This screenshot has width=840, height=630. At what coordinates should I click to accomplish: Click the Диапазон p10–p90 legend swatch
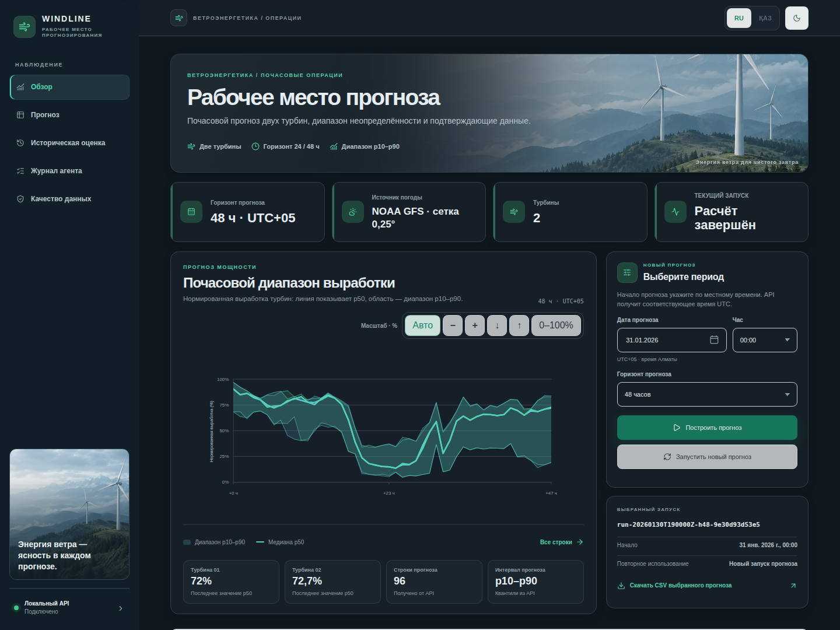[187, 542]
